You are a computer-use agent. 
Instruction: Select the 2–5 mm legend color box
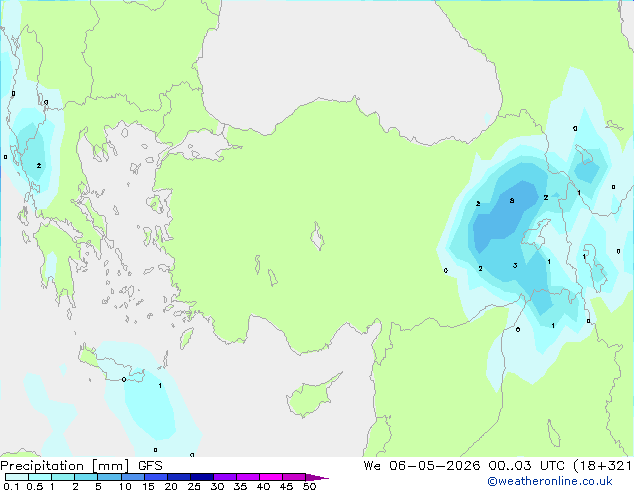coord(86,477)
